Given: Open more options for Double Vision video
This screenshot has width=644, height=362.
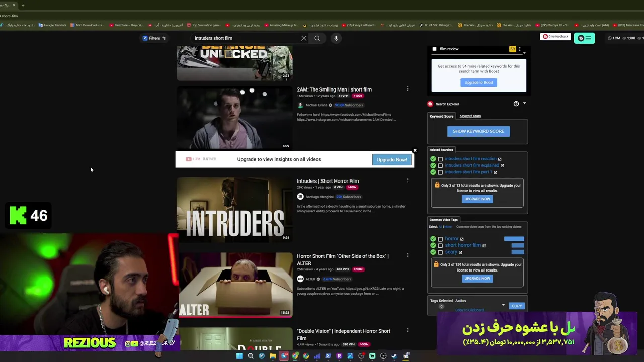Looking at the screenshot, I should (x=408, y=330).
